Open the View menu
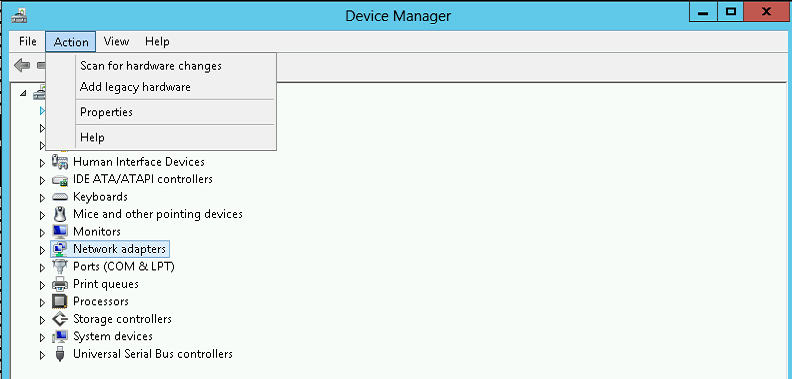 [x=116, y=41]
